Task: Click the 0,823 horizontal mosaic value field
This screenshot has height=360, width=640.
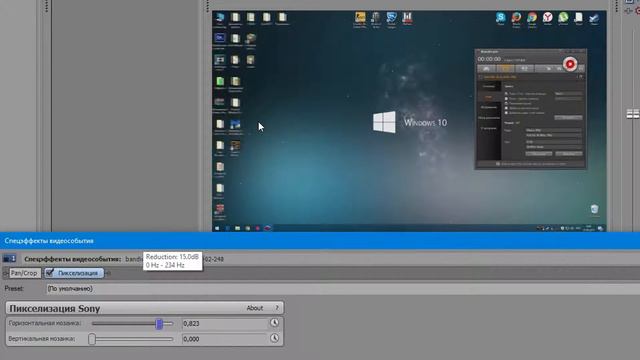Action: [x=224, y=323]
